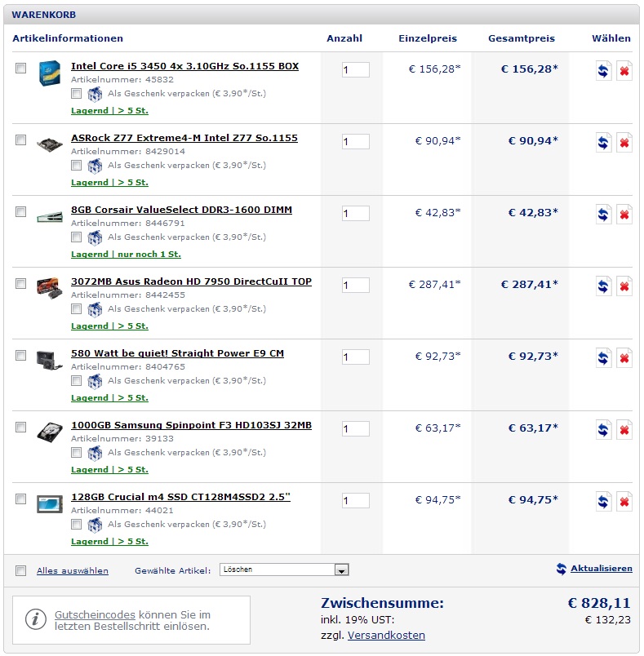Open 1000GB Samsung Spinpoint F3 link
Viewport: 644px width, 656px height.
pos(191,425)
